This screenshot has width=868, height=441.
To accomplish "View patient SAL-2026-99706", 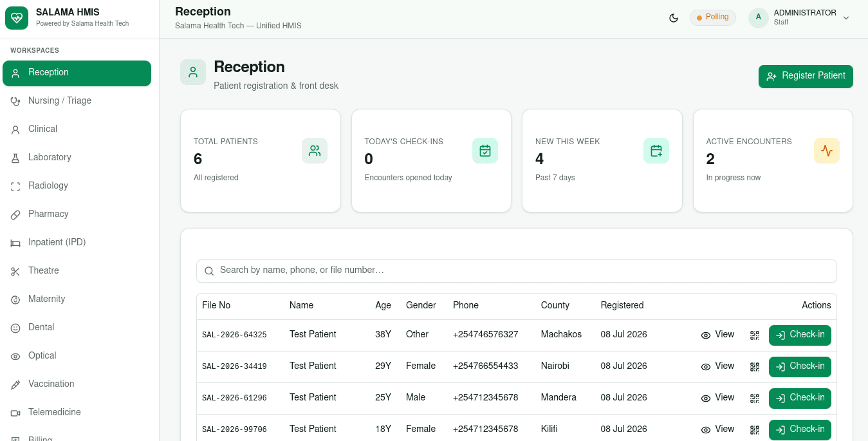I will (x=717, y=429).
